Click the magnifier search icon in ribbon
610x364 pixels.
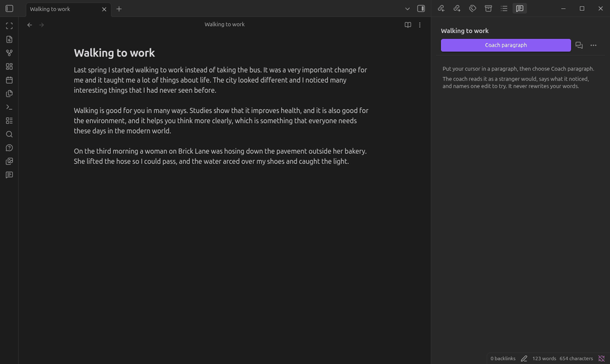10,134
